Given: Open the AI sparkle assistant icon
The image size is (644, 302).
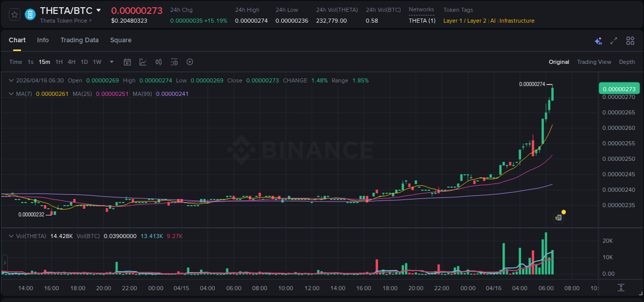Looking at the screenshot, I should pos(598,41).
